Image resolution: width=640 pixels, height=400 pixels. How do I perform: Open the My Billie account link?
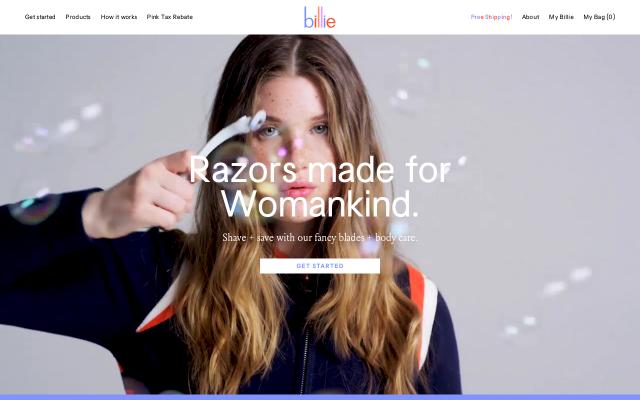(561, 17)
